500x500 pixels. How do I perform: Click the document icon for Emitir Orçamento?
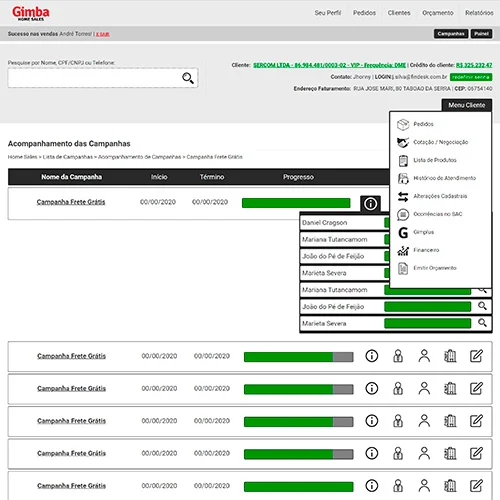click(403, 268)
